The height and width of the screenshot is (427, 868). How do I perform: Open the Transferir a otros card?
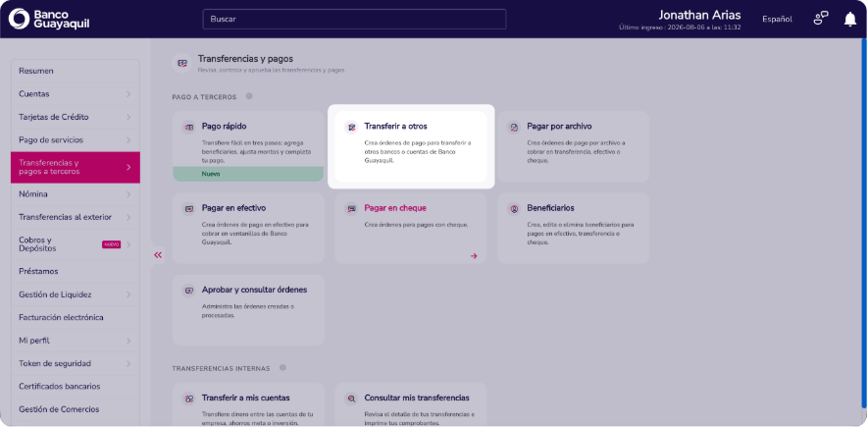(411, 147)
